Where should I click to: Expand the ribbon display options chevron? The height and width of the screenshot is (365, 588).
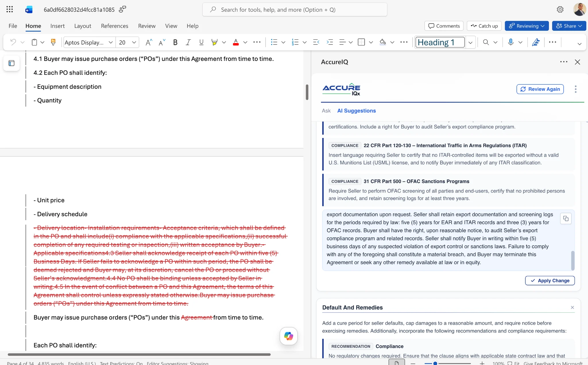click(x=579, y=44)
